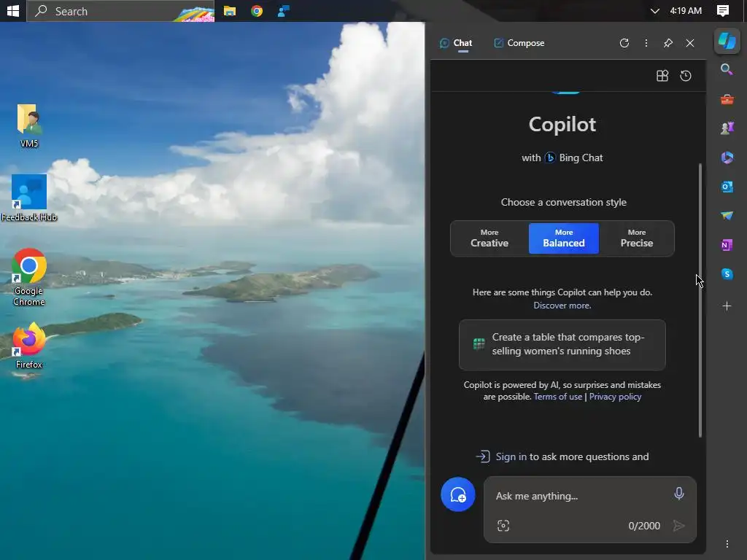Open the Skype sidebar icon

(x=727, y=274)
